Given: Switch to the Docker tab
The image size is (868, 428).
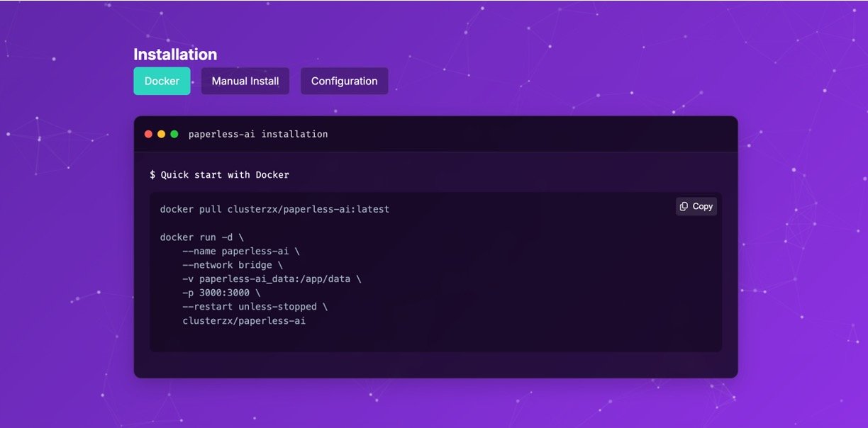Looking at the screenshot, I should click(162, 81).
